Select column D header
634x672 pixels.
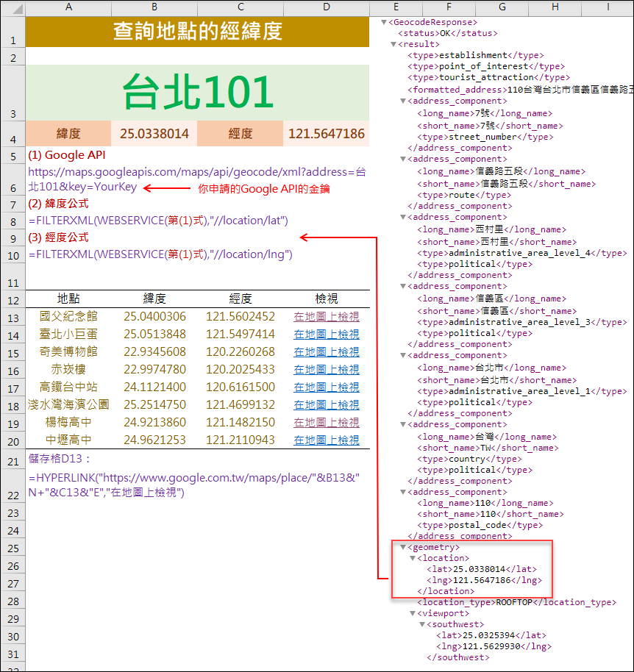point(327,7)
